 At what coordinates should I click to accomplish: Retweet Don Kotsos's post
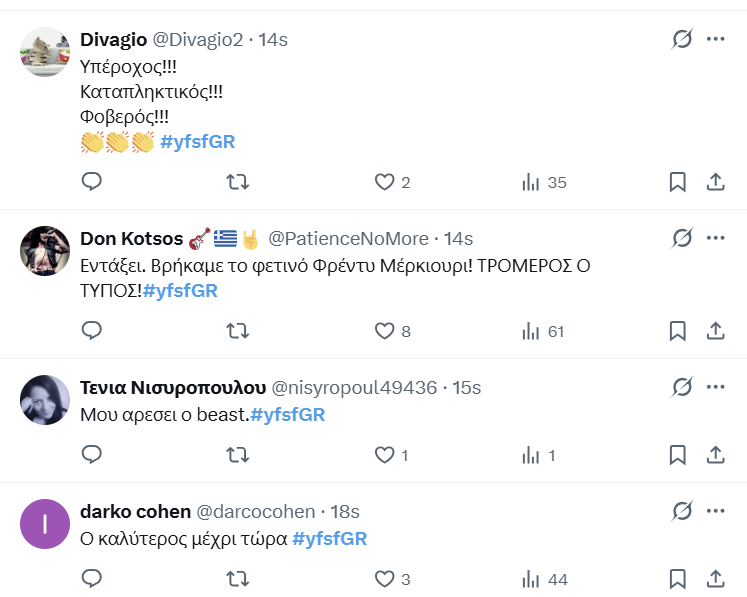coord(238,330)
